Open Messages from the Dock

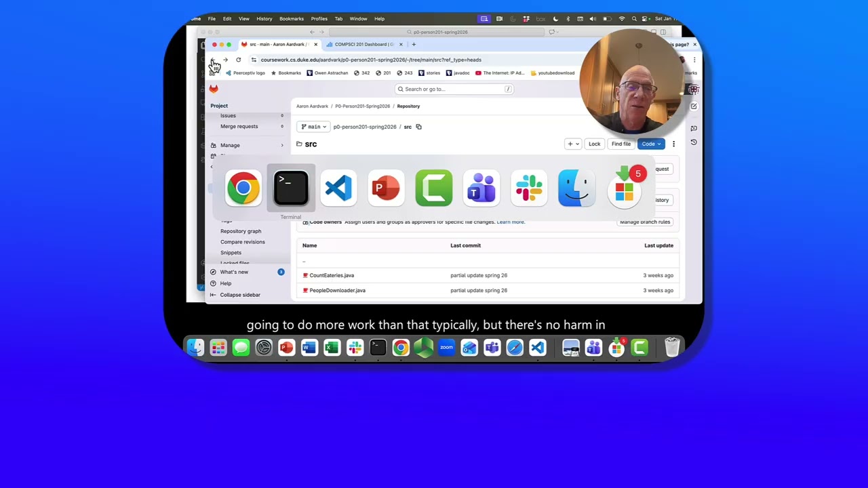point(241,348)
